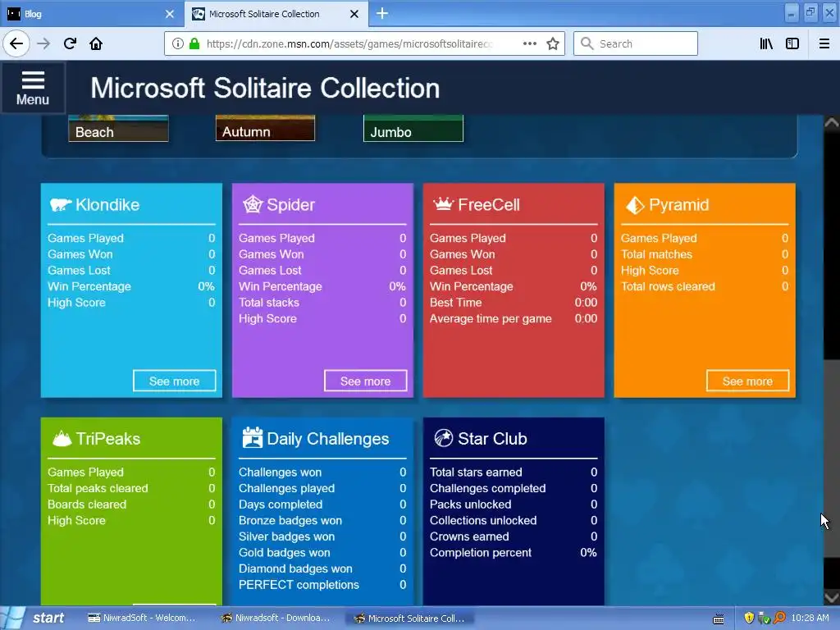
Task: Click Total stars earned row
Action: (514, 472)
